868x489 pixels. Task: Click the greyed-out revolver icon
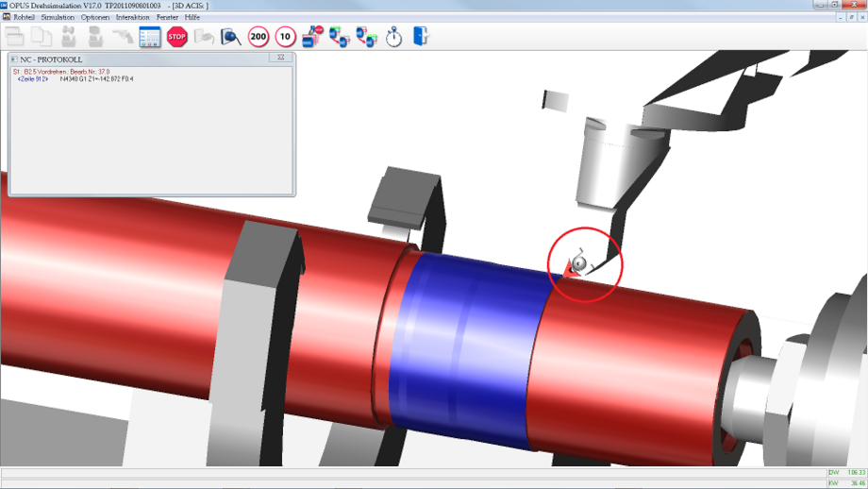[123, 37]
